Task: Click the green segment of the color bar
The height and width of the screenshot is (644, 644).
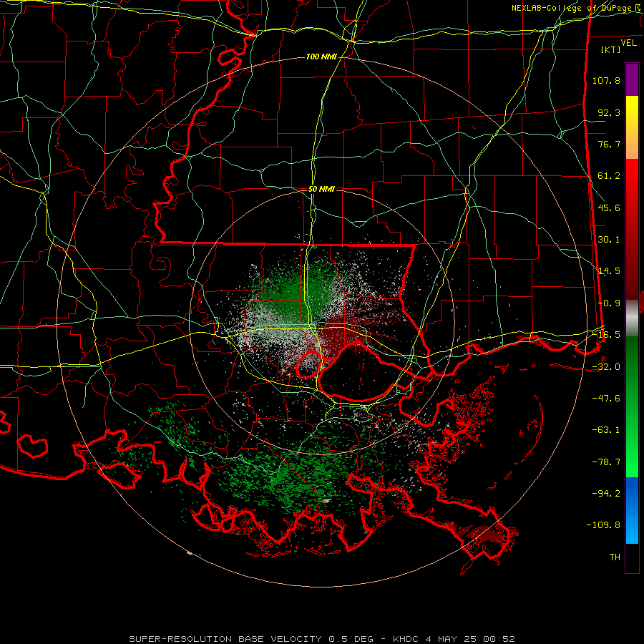Action: tap(632, 406)
